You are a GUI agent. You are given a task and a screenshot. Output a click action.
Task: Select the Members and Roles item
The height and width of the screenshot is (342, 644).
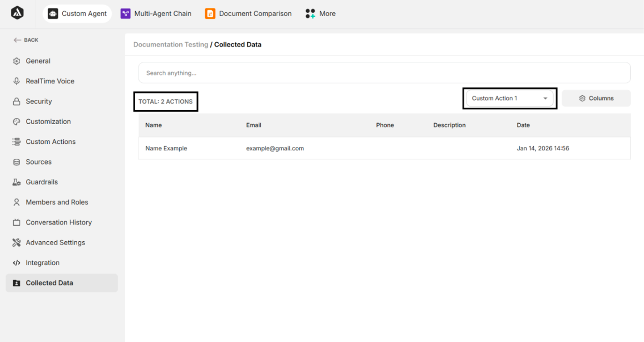coord(57,202)
